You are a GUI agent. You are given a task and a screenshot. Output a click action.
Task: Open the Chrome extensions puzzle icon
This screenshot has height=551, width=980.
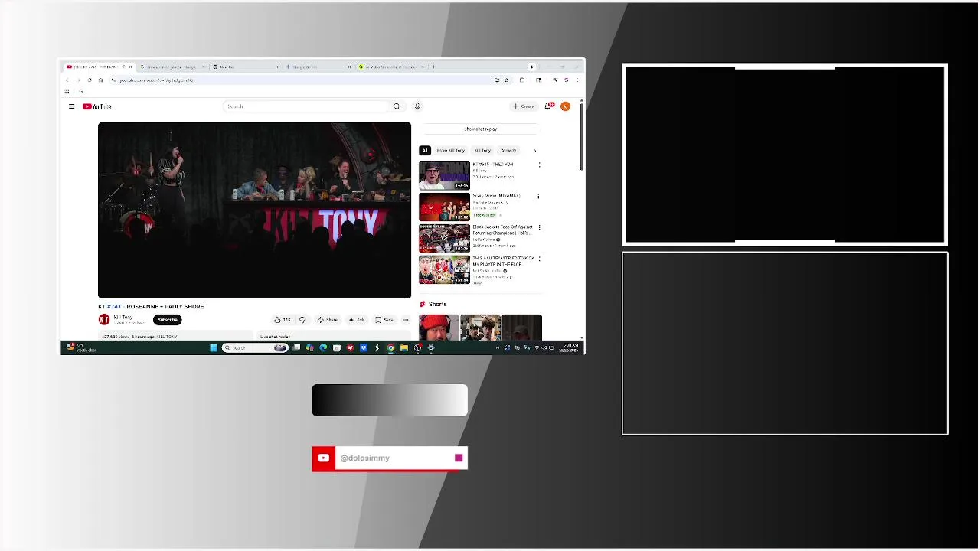(x=522, y=80)
